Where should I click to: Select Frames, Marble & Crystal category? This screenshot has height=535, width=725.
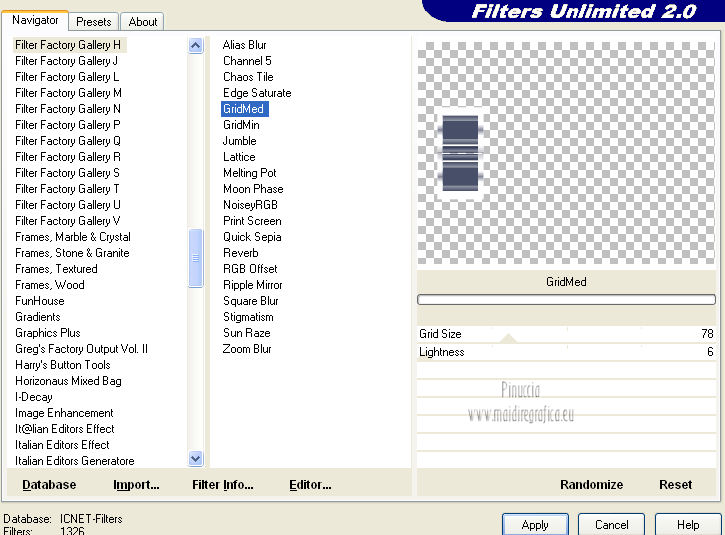tap(73, 237)
